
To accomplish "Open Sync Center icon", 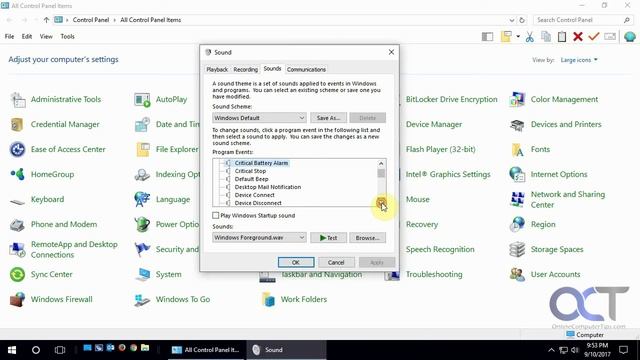I will [18, 274].
